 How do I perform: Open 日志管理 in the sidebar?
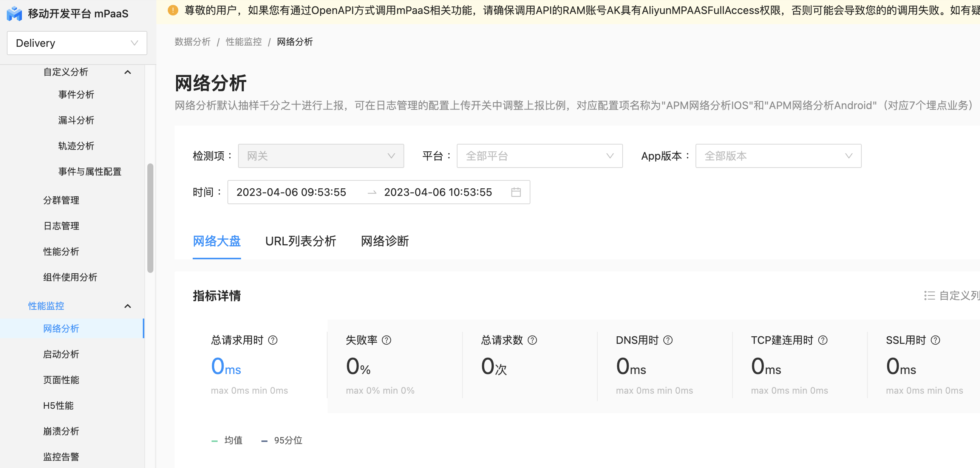[x=61, y=226]
